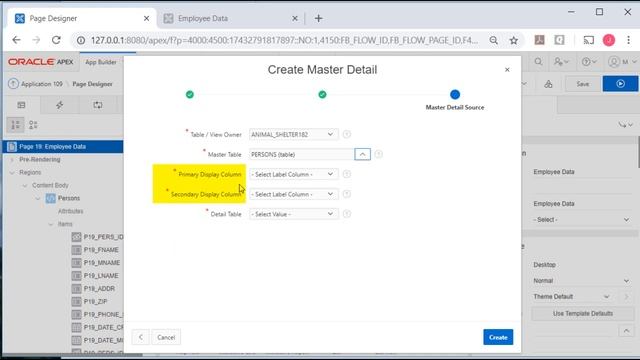Click browser forward arrow
The height and width of the screenshot is (360, 640).
coord(36,40)
